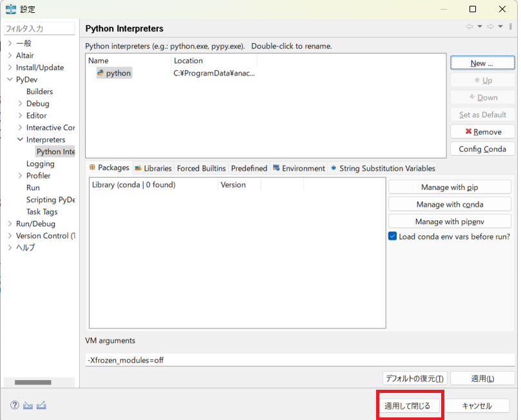Select the Python Interpreter tree item
Screen dimensions: 521x420
pos(56,151)
